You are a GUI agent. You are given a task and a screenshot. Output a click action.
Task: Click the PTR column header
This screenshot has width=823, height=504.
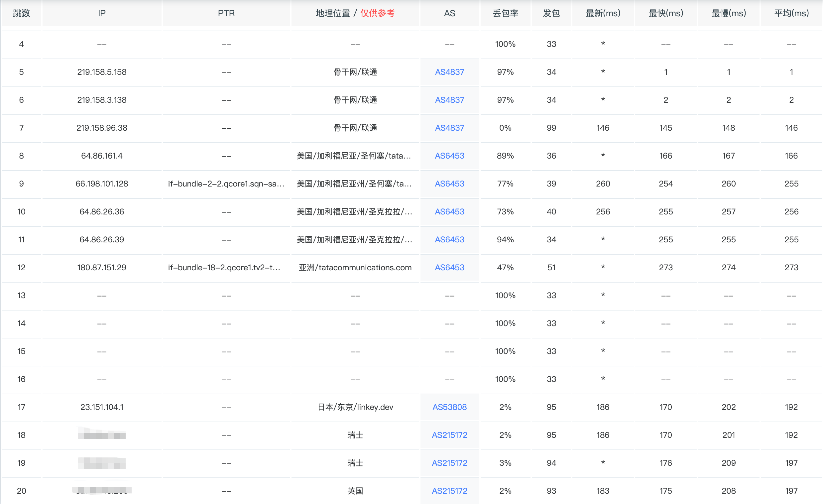pyautogui.click(x=226, y=13)
